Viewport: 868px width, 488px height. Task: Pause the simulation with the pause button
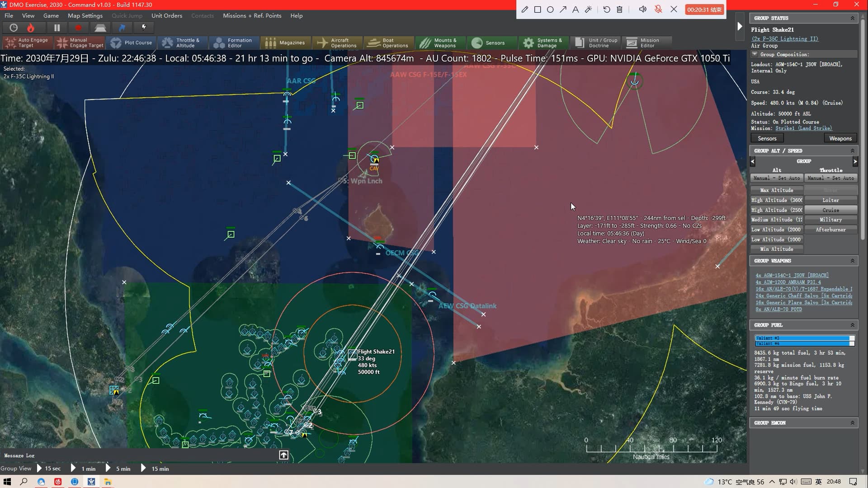pos(57,28)
